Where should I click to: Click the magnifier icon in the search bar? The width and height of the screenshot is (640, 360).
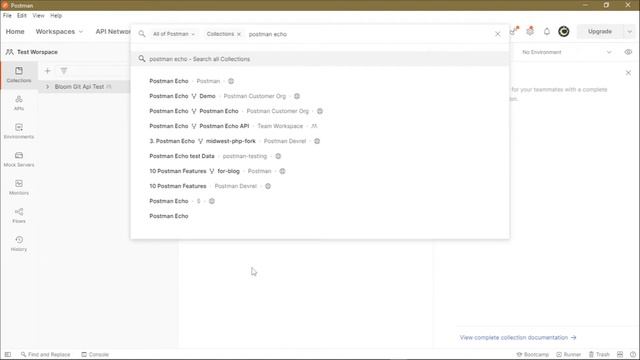coord(142,34)
